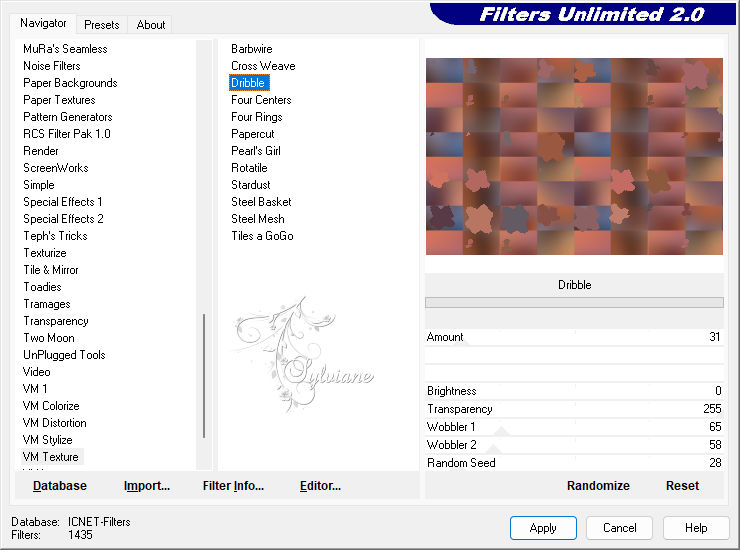Image resolution: width=740 pixels, height=550 pixels.
Task: Select the Simple category
Action: click(39, 185)
